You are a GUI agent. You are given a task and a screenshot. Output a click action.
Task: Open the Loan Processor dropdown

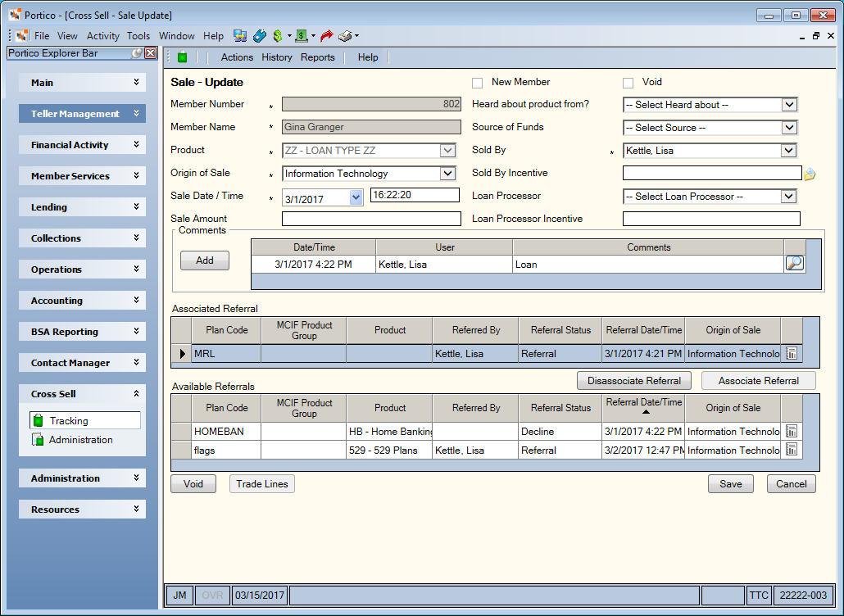pos(788,197)
